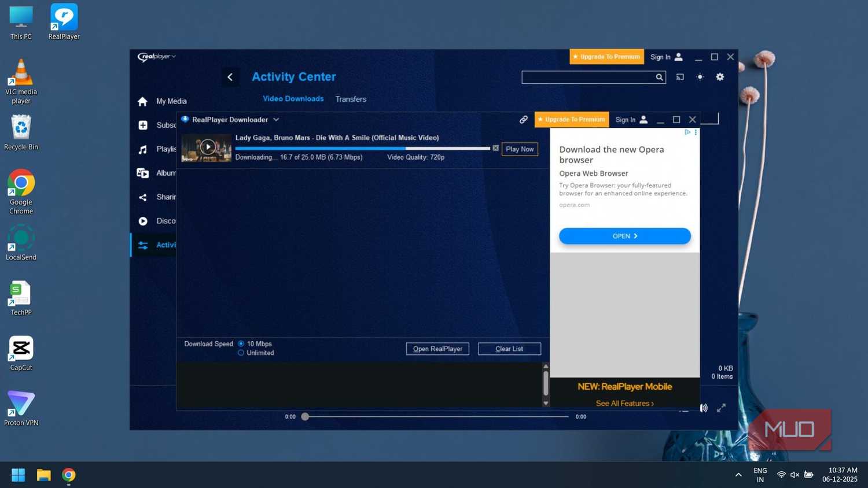The height and width of the screenshot is (488, 868).
Task: Click the cast-to-device icon in RealPlayer header
Action: (680, 77)
